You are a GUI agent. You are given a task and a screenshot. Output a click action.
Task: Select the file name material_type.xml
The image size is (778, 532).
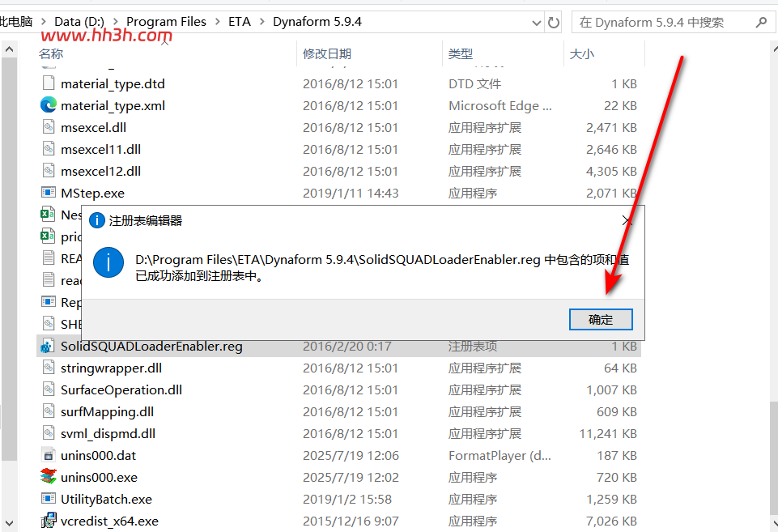click(113, 106)
